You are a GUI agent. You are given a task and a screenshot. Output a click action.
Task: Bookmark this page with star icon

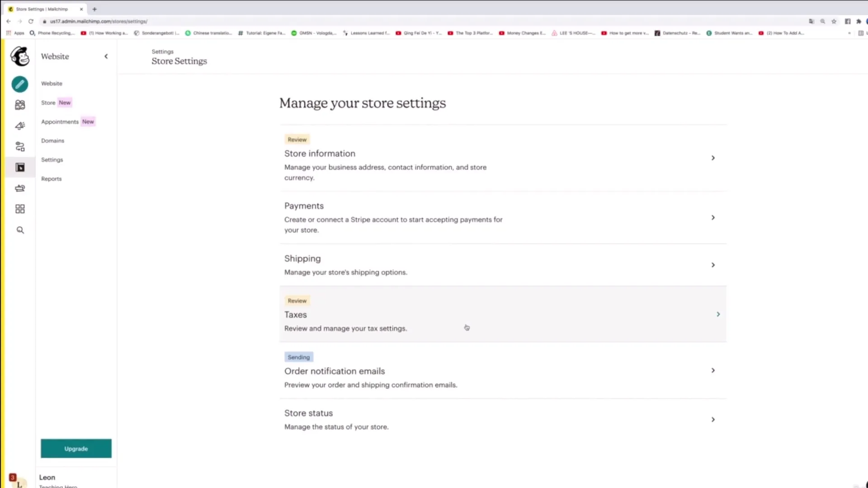[x=834, y=21]
